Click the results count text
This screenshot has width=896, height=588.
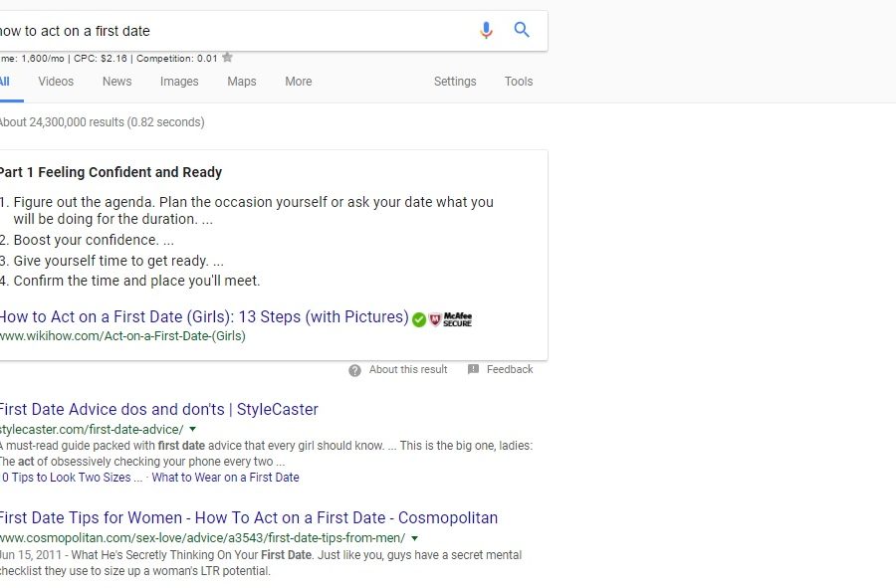(102, 122)
